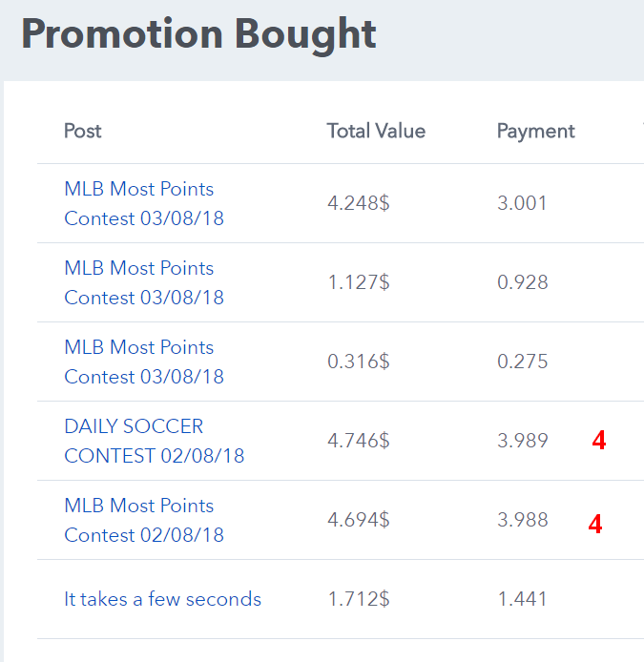Image resolution: width=644 pixels, height=662 pixels.
Task: Click the 4.248$ total value cell
Action: coord(358,203)
